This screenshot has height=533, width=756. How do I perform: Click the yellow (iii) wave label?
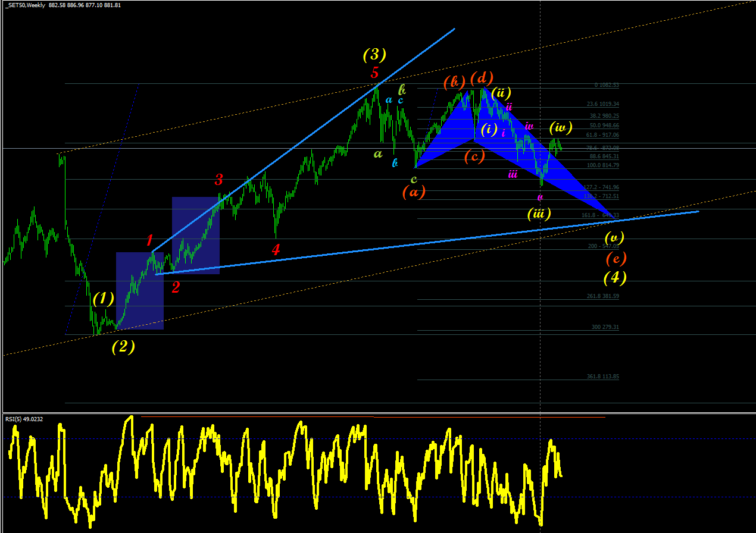[x=539, y=214]
